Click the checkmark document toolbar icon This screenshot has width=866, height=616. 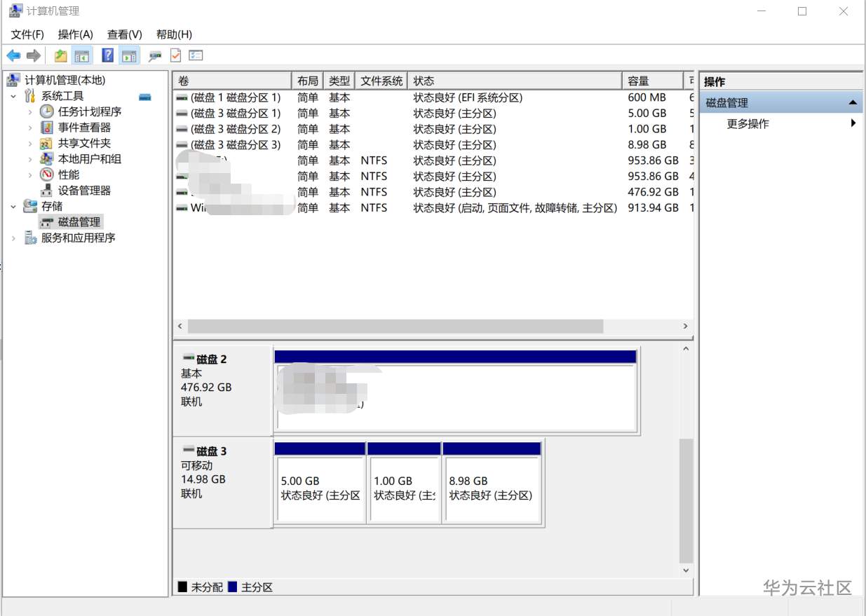tap(175, 55)
